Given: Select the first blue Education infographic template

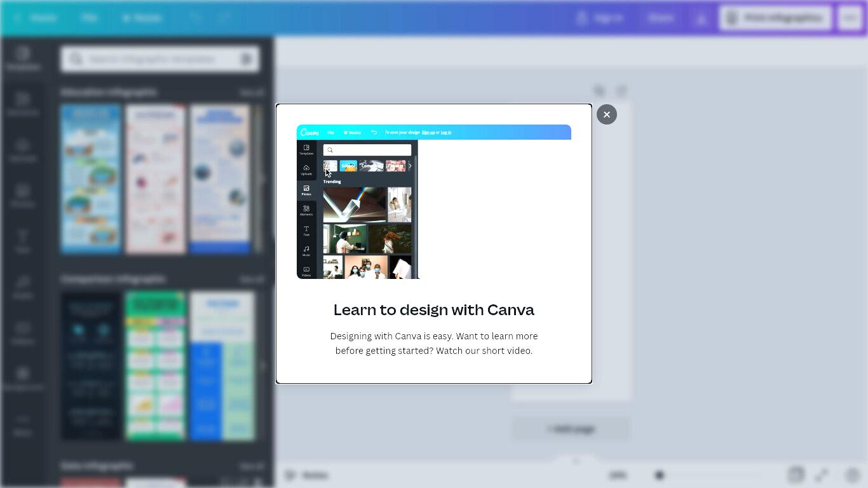Looking at the screenshot, I should click(x=91, y=179).
